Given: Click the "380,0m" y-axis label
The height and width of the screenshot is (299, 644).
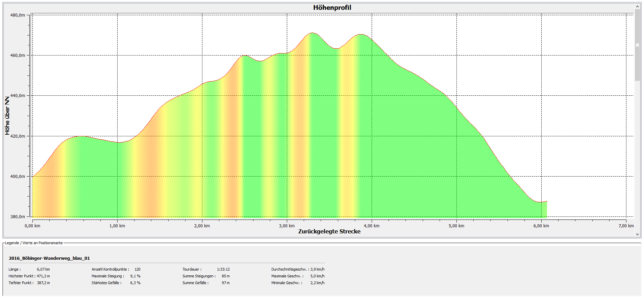Looking at the screenshot, I should point(18,217).
